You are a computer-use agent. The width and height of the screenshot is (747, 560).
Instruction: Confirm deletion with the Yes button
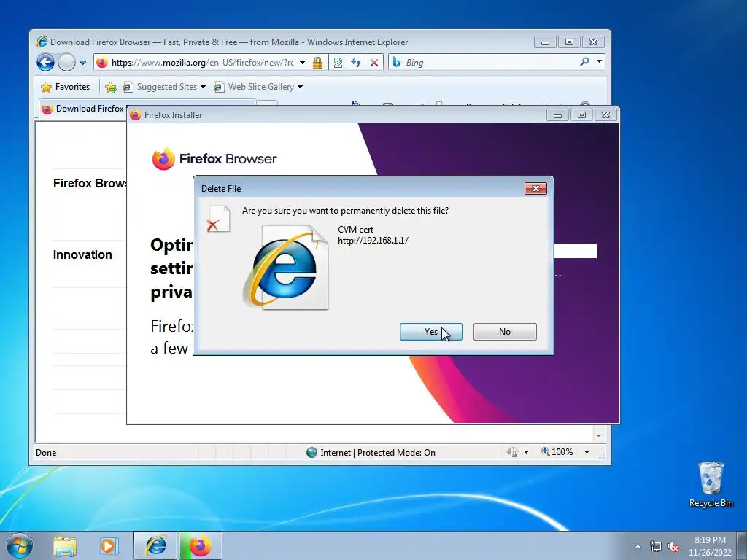431,332
